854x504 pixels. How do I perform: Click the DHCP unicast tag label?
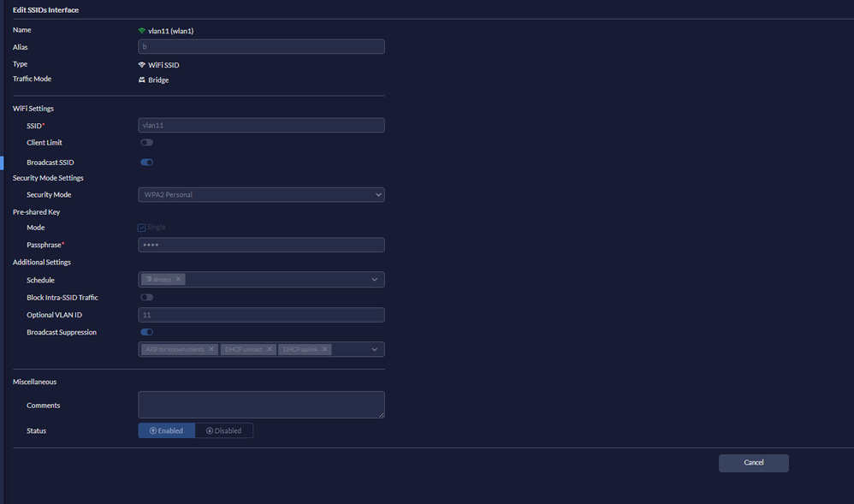pyautogui.click(x=244, y=349)
